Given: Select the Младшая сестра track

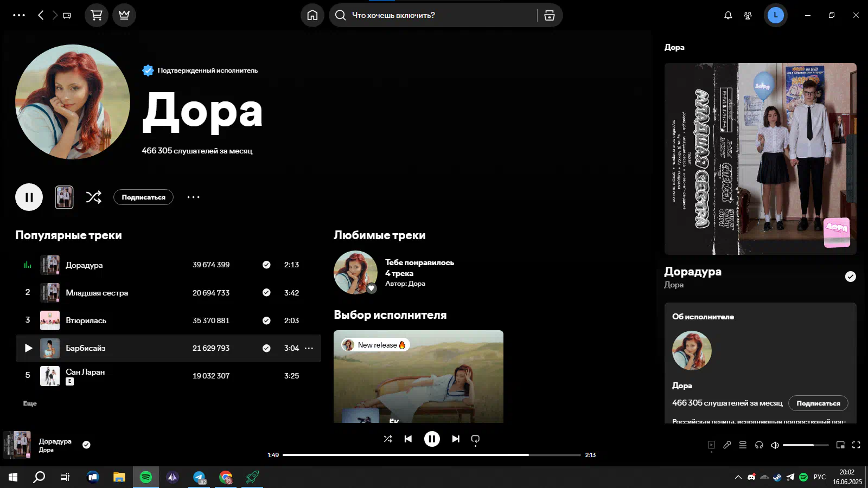Looking at the screenshot, I should (x=97, y=292).
